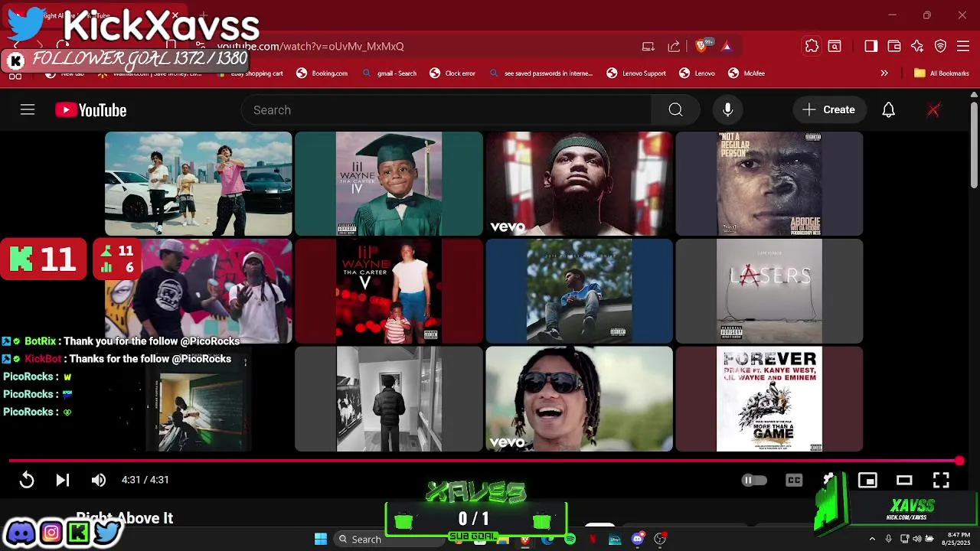Show hidden system tray icons chevron
The height and width of the screenshot is (551, 980).
[x=871, y=539]
